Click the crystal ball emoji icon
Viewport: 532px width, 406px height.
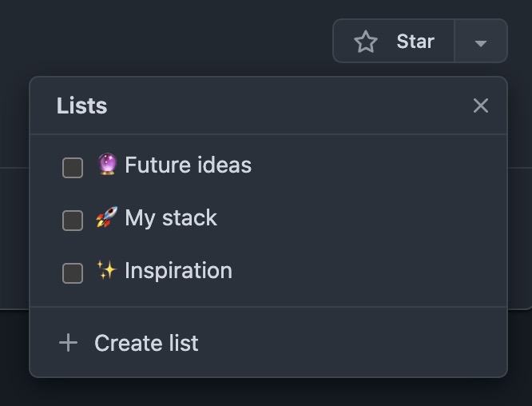[107, 165]
